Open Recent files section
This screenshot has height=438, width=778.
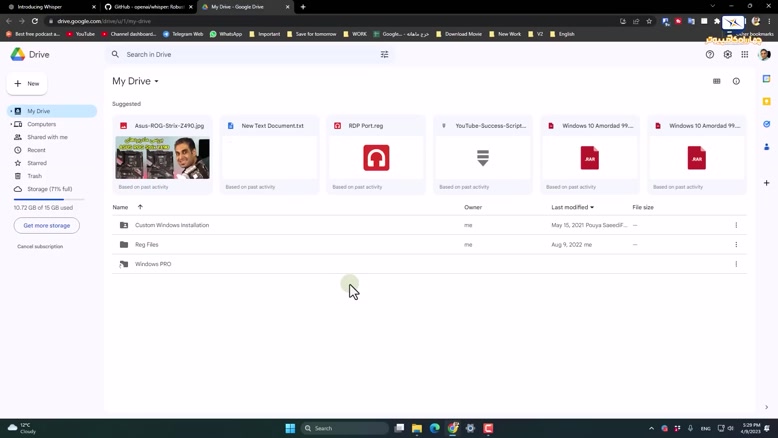pos(36,150)
